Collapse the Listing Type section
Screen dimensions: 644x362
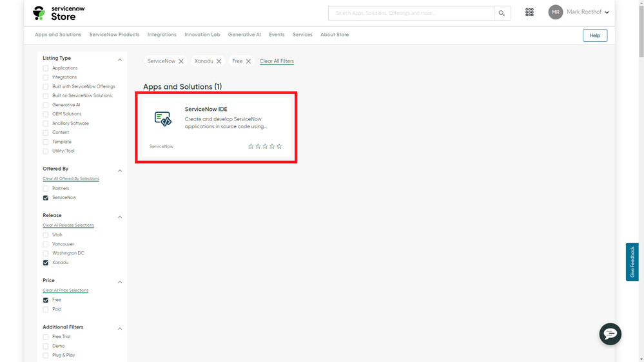120,60
